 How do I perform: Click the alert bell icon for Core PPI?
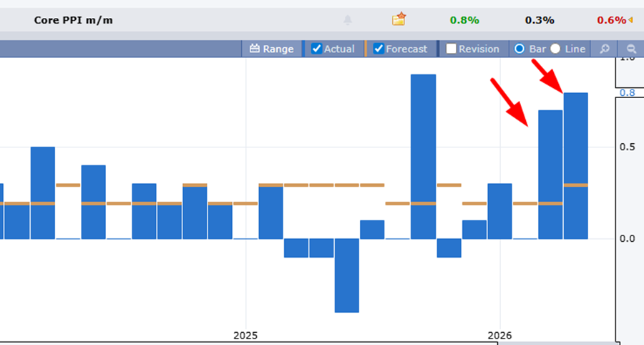(348, 20)
